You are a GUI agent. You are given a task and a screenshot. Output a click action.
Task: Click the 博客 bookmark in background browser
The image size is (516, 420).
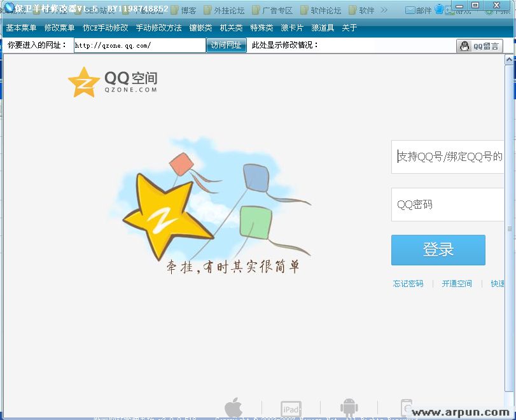(x=184, y=11)
